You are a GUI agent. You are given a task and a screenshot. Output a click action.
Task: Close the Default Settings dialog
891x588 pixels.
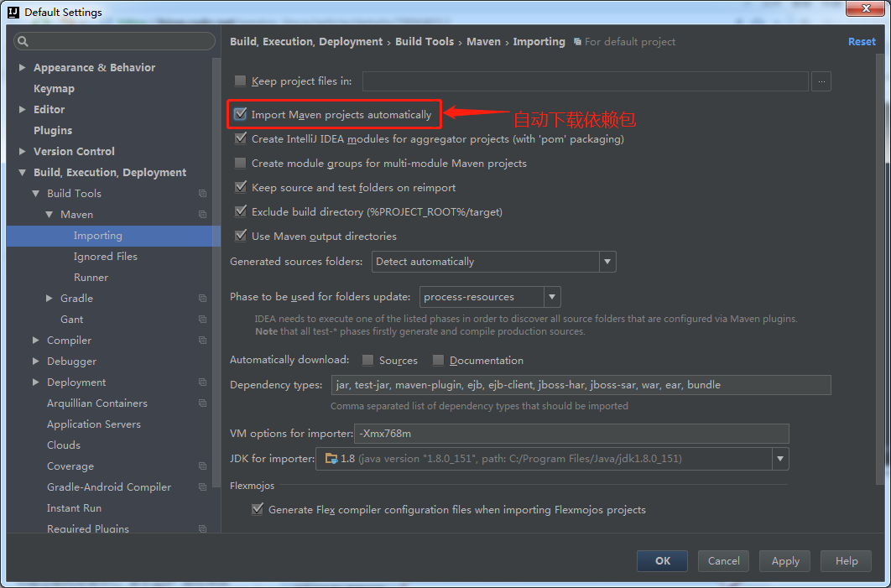[x=866, y=8]
